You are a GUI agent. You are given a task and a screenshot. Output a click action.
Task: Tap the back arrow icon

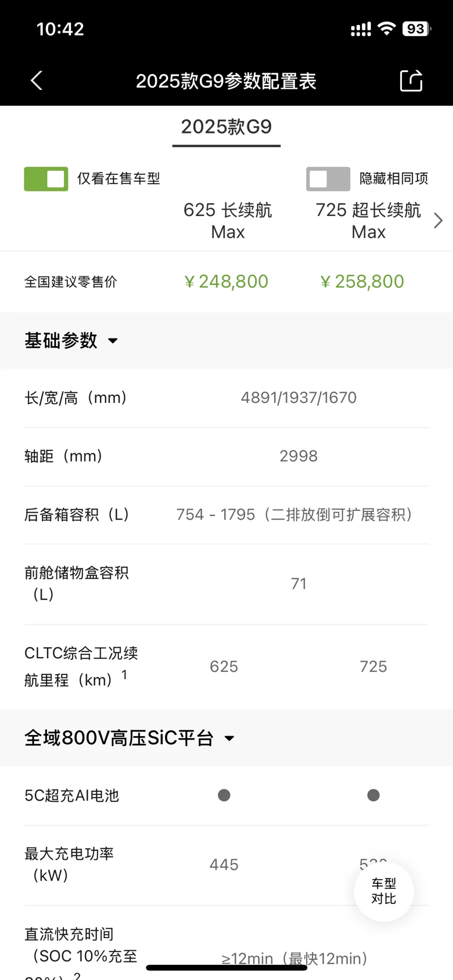(x=37, y=81)
